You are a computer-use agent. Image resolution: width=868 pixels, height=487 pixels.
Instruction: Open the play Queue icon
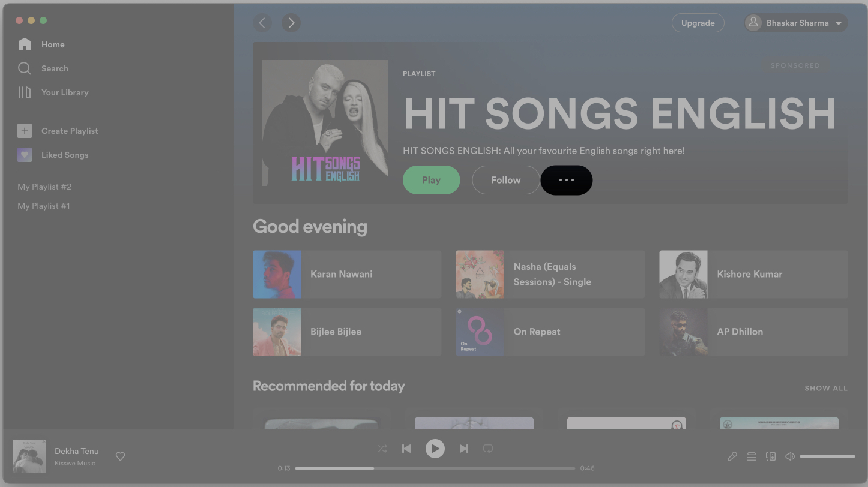pyautogui.click(x=751, y=456)
